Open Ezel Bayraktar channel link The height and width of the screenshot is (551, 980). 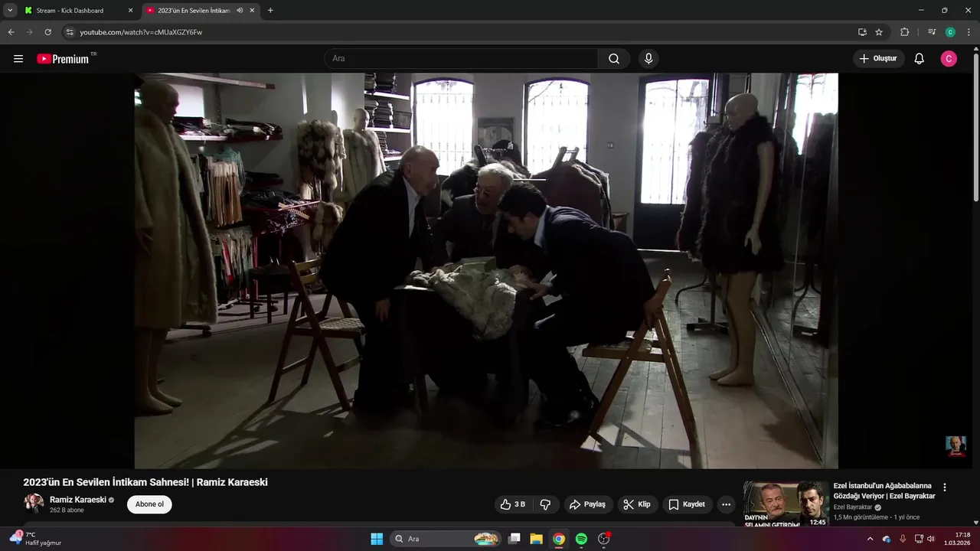[x=853, y=507]
